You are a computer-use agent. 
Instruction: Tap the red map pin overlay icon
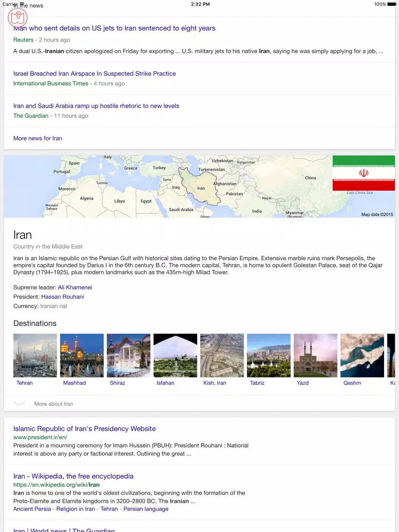tap(18, 17)
